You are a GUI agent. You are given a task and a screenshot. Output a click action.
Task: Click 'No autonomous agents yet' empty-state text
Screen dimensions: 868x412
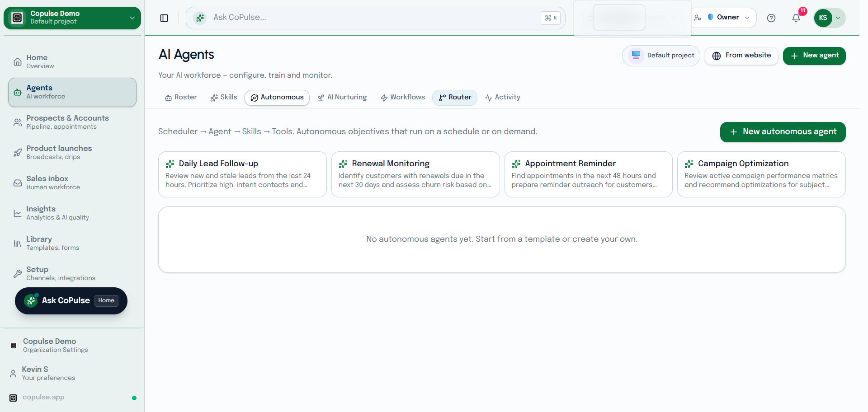pyautogui.click(x=502, y=239)
